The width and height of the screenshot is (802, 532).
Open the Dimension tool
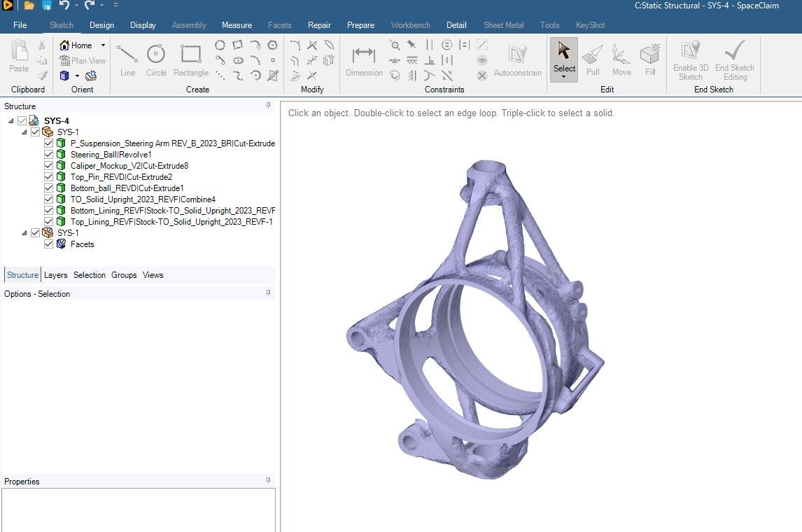(364, 60)
